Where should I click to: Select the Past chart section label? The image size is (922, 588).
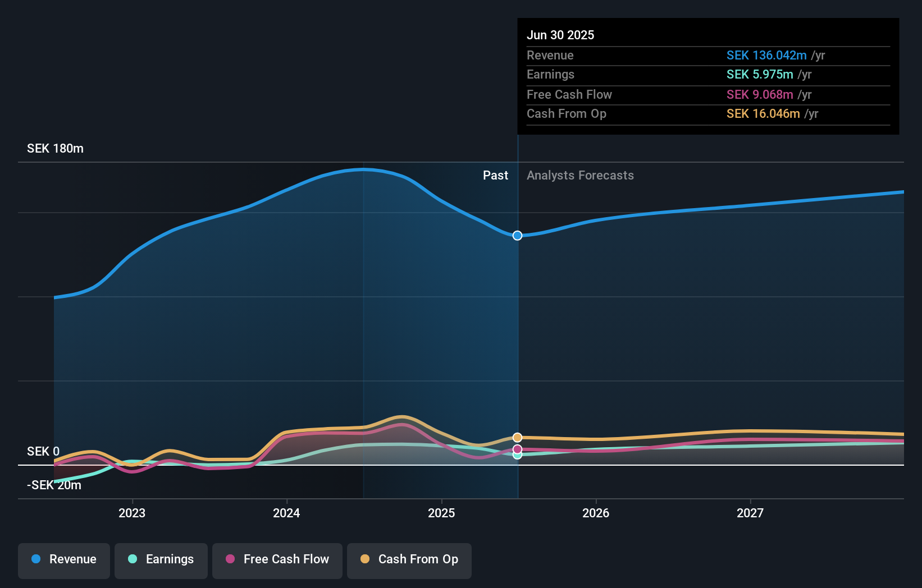495,175
